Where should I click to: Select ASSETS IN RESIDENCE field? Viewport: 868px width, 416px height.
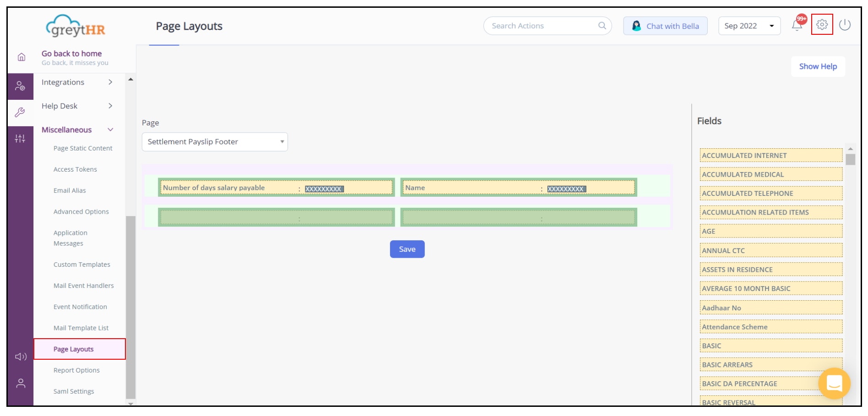(x=771, y=270)
